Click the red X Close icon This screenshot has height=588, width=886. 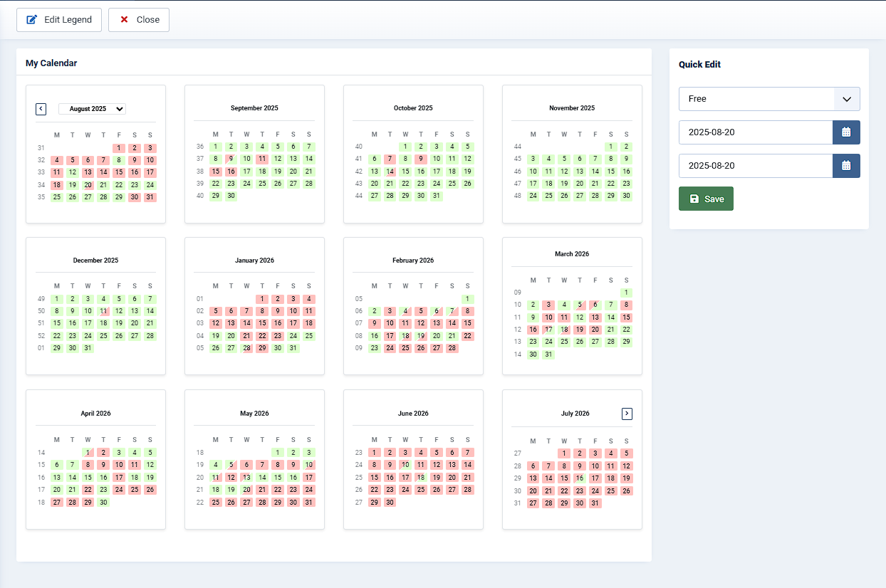[x=124, y=20]
